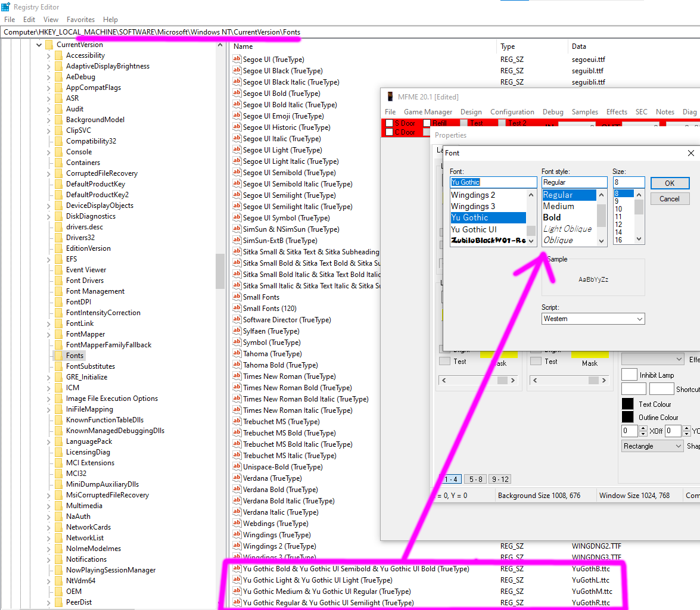Open the Configuration menu in MFME

coord(512,112)
